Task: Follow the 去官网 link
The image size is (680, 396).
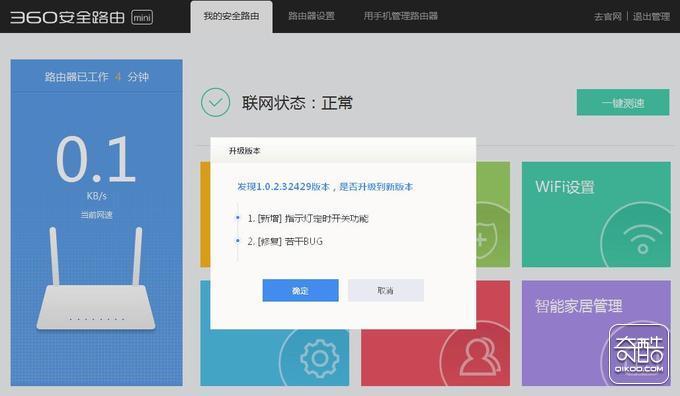Action: point(608,16)
